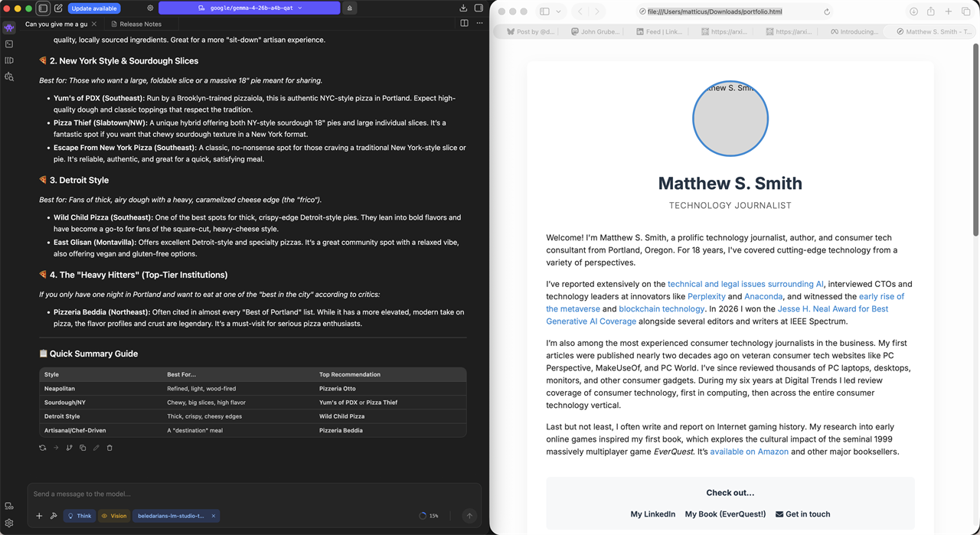The image size is (980, 535).
Task: Click My LinkedIn link
Action: click(653, 514)
